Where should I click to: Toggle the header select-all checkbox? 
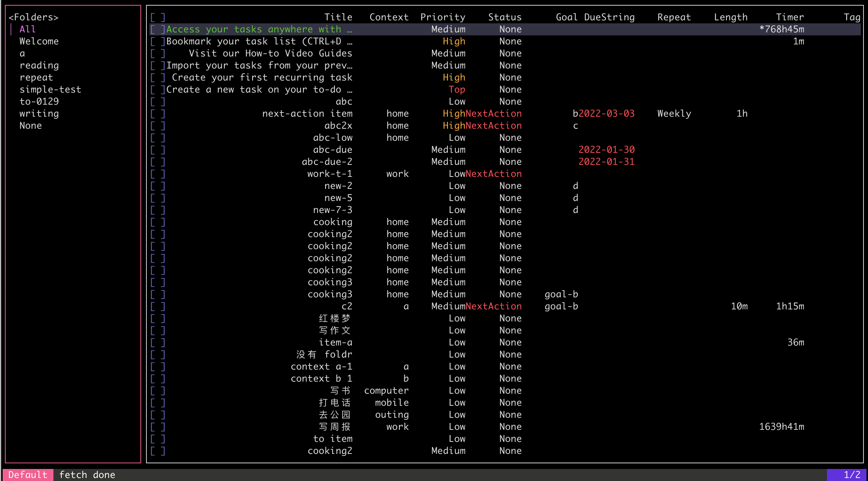click(x=158, y=17)
